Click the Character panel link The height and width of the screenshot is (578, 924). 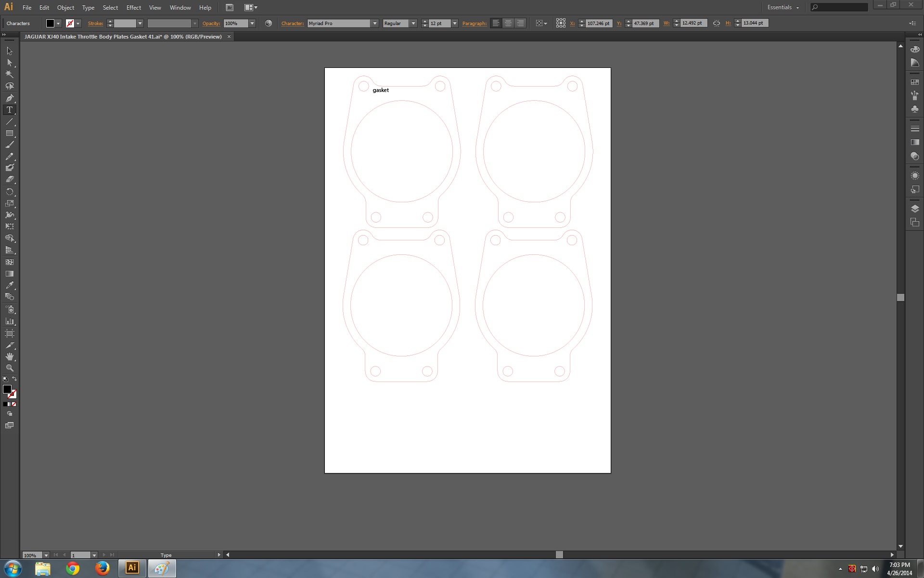pyautogui.click(x=293, y=23)
